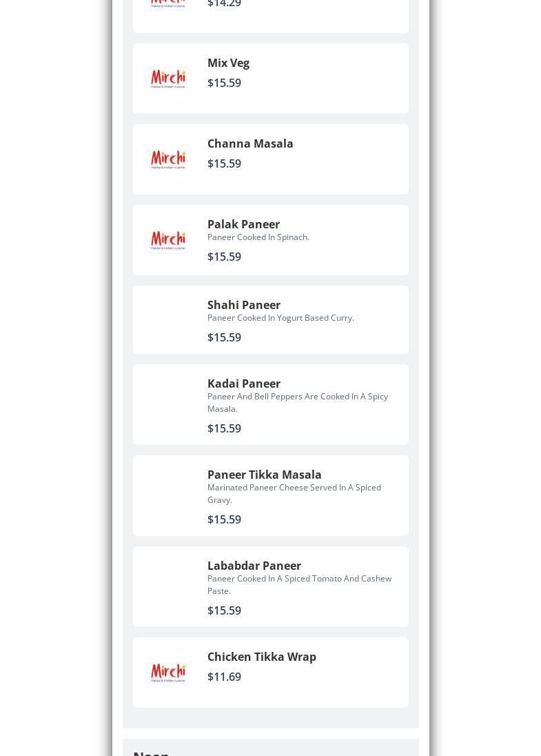Choose the Shahi Paneer menu item
Screen dimensions: 541x756
244,305
